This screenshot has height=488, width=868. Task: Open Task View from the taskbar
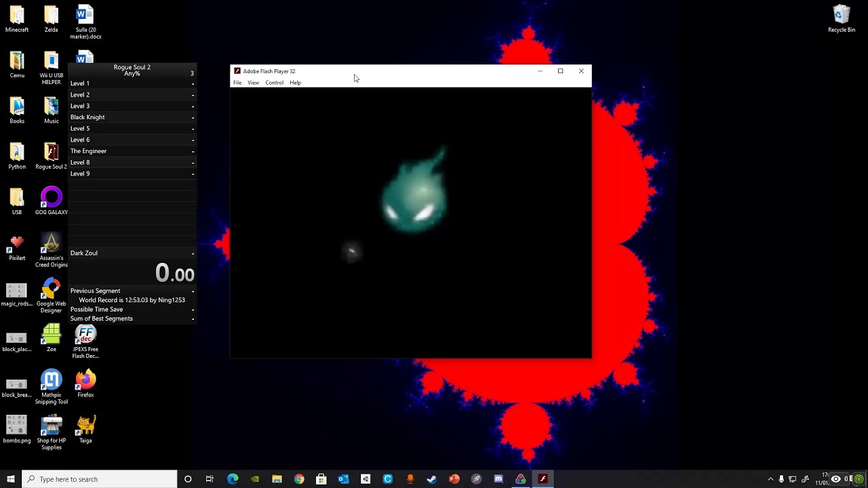click(x=210, y=479)
